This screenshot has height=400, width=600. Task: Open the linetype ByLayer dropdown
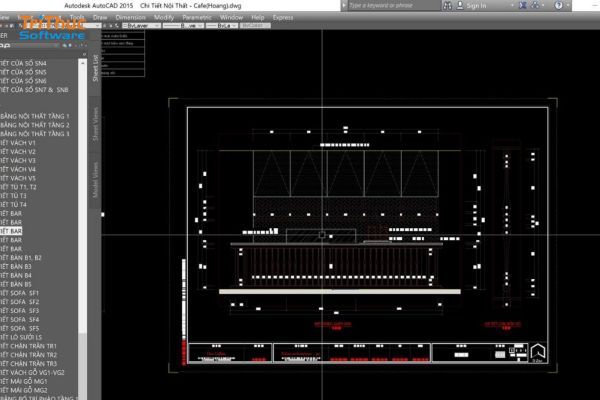(x=183, y=26)
